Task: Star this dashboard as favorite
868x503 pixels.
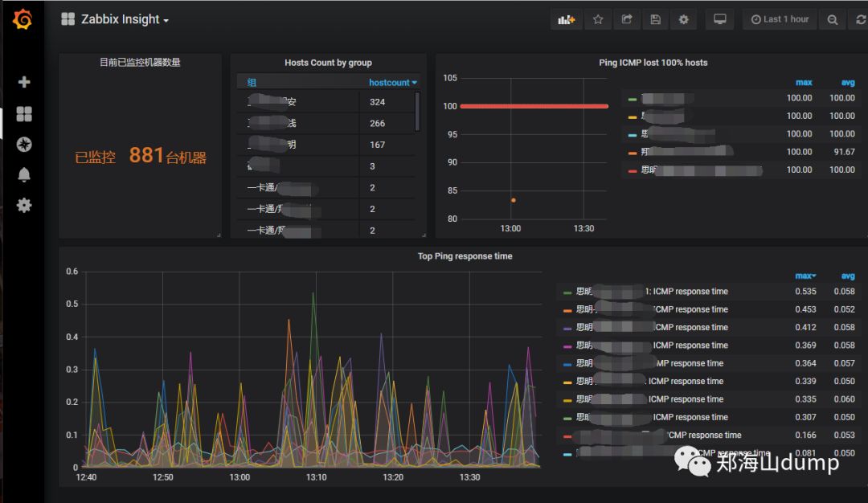Action: (598, 19)
